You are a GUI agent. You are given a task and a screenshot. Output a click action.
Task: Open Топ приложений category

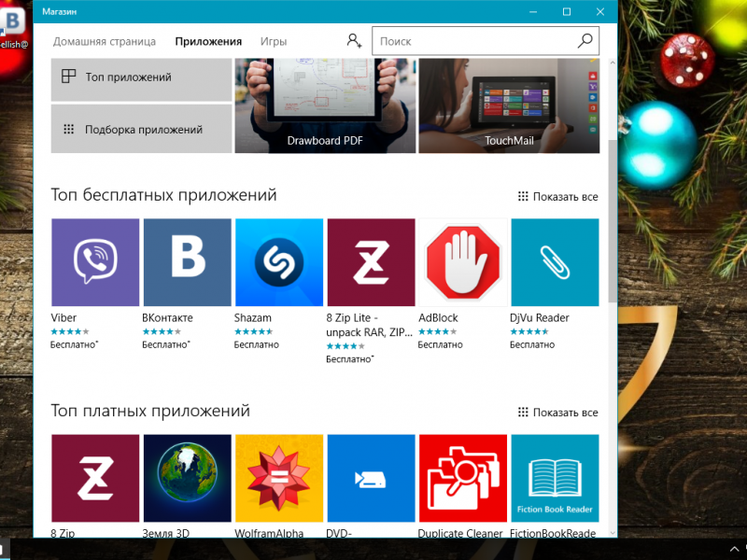(142, 79)
